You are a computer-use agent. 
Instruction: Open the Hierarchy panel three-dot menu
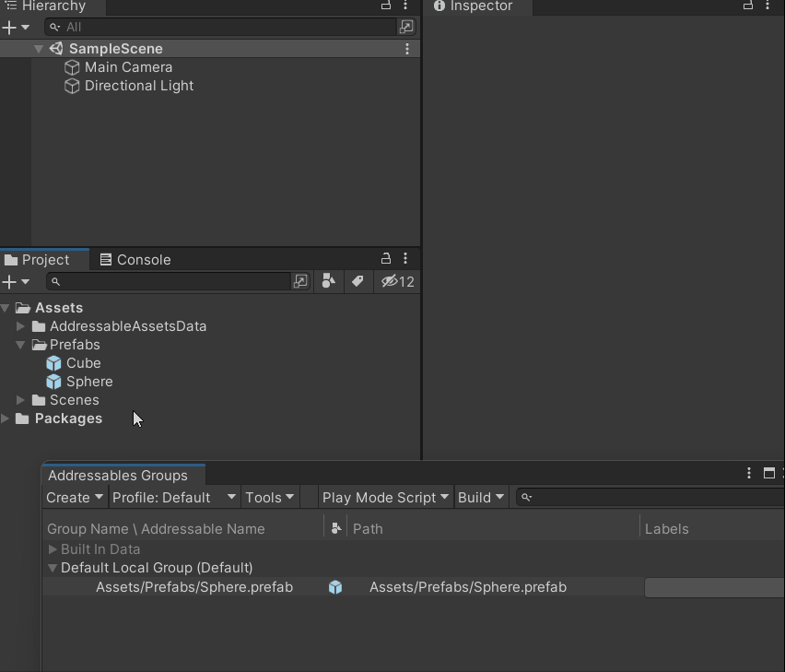405,6
